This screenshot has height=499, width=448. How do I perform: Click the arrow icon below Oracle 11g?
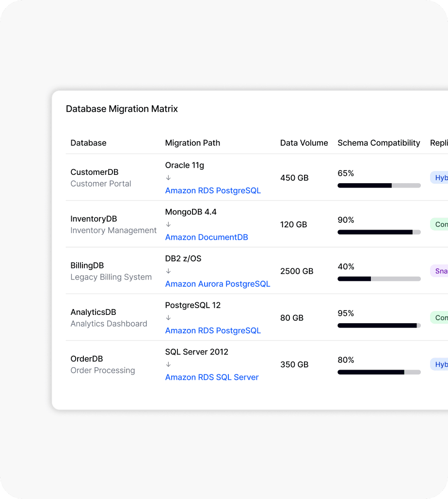168,178
